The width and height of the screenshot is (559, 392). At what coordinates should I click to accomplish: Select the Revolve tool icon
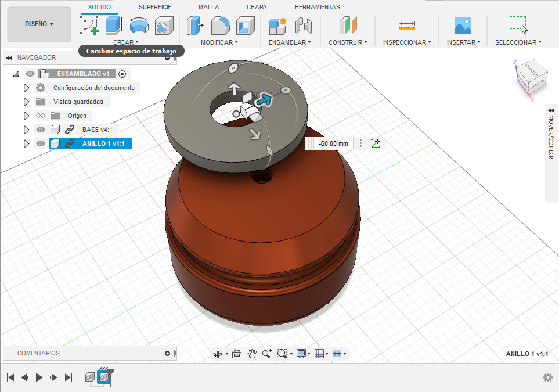point(139,26)
